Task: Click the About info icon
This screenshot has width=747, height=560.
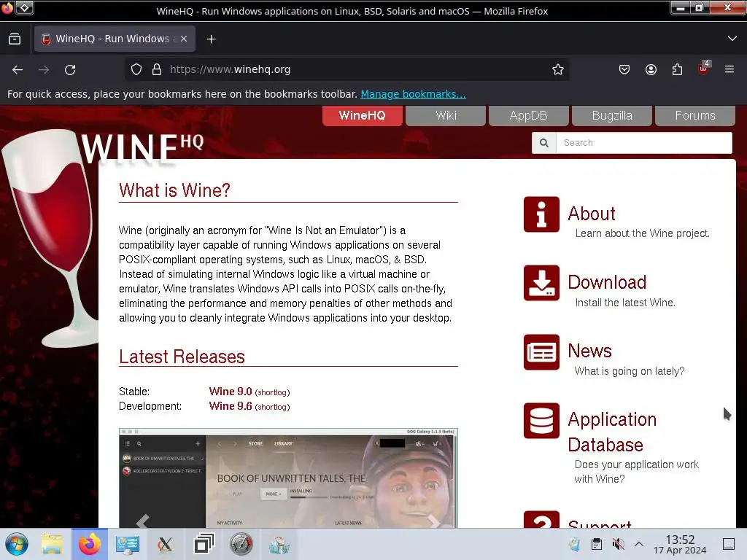Action: click(x=541, y=214)
